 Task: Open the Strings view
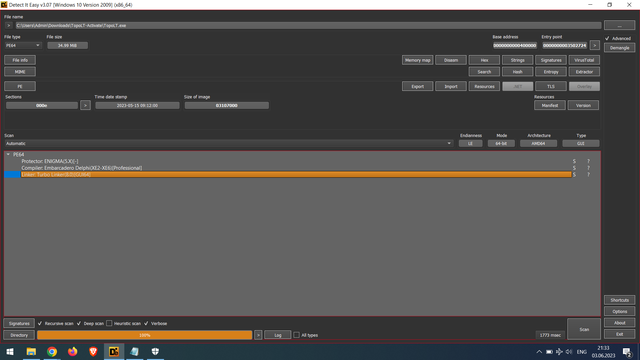point(518,60)
